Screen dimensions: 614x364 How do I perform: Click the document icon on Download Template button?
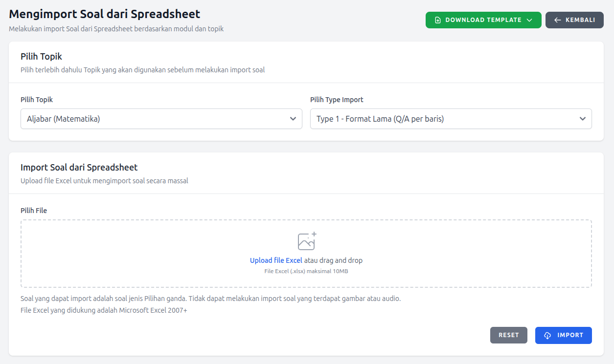coord(438,20)
